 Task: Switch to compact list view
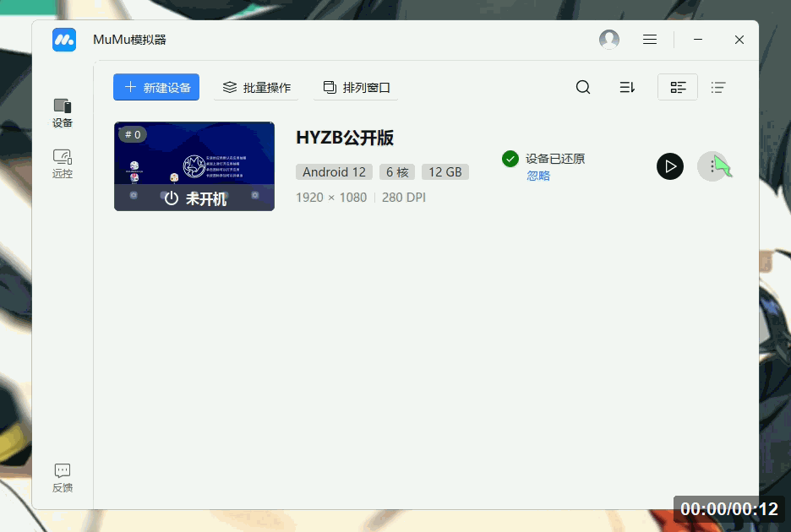click(718, 87)
